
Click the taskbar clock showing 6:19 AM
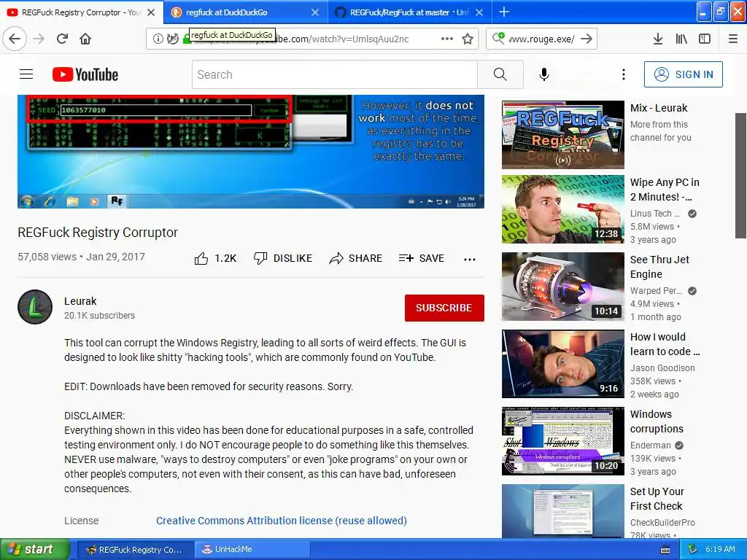pos(720,549)
